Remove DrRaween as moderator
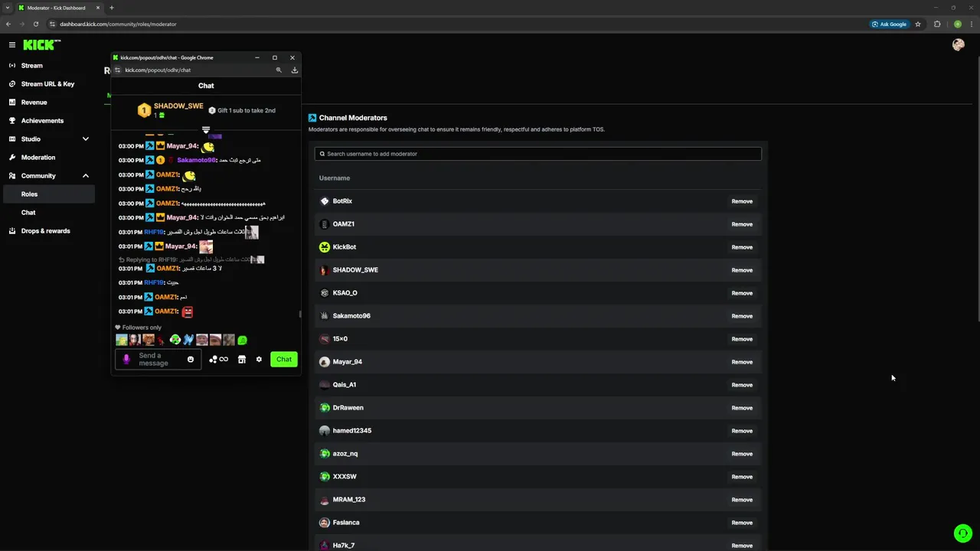Viewport: 980px width, 551px height. pos(742,408)
